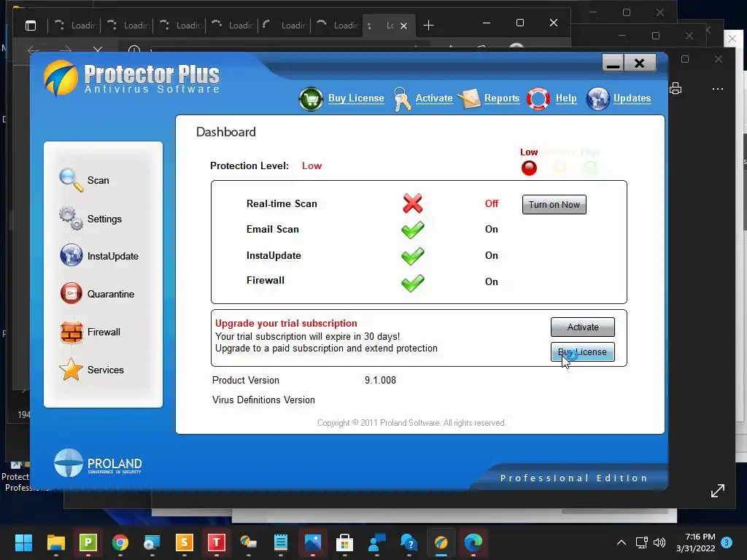Close the active tab in background browser
The height and width of the screenshot is (560, 747).
click(403, 26)
